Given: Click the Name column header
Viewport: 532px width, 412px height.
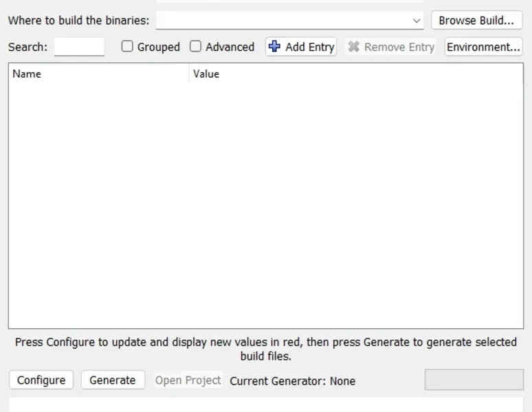Looking at the screenshot, I should click(96, 73).
